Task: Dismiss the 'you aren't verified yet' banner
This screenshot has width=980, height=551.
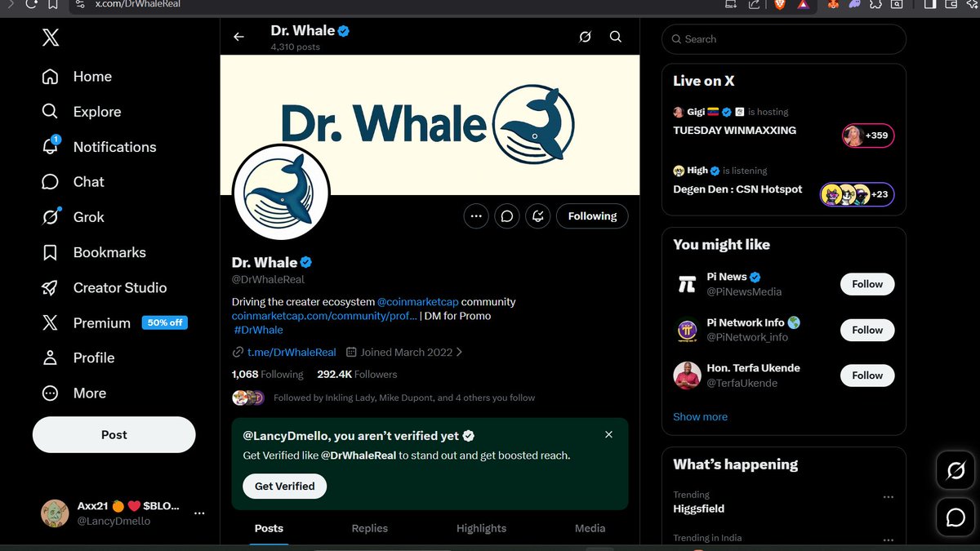Action: pos(608,435)
